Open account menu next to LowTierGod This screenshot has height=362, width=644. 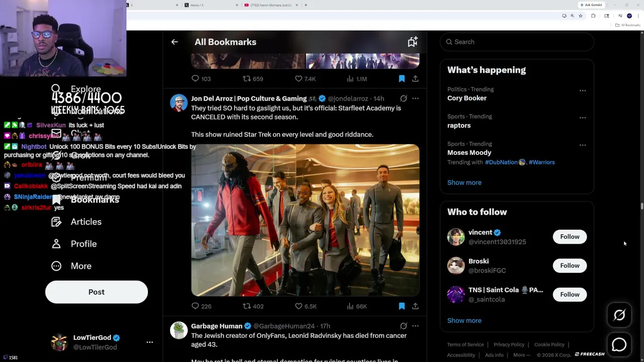coord(149,342)
